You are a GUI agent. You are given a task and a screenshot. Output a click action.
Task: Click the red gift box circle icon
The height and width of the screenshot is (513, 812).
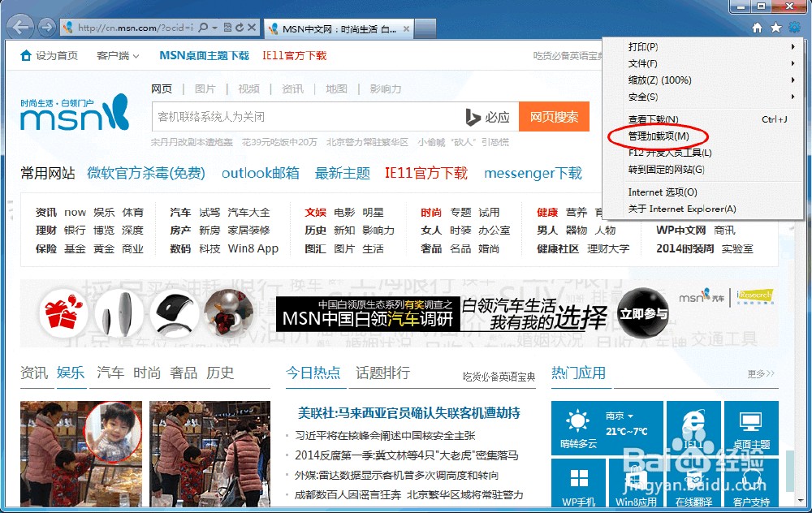point(63,313)
